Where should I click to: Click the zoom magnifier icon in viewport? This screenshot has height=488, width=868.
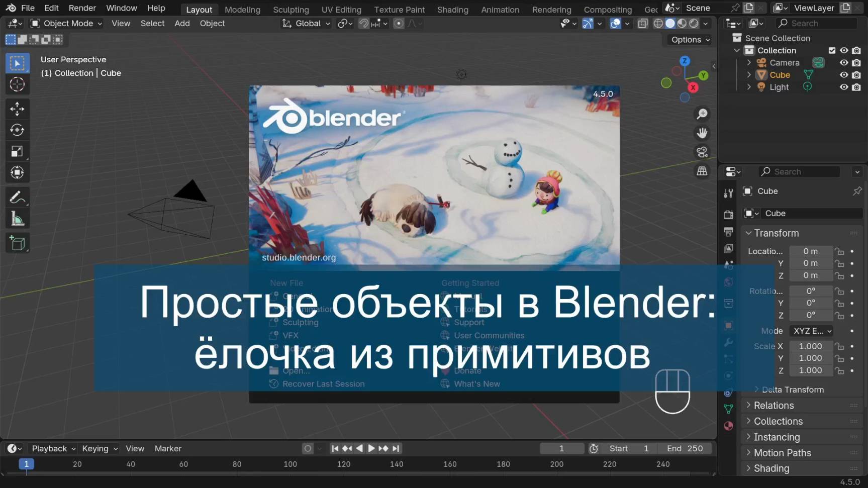[x=702, y=114]
